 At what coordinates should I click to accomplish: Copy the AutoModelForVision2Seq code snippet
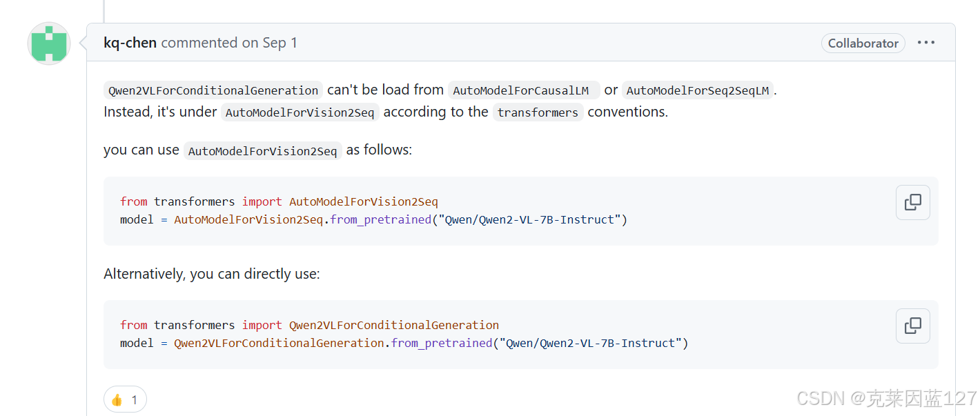click(912, 202)
